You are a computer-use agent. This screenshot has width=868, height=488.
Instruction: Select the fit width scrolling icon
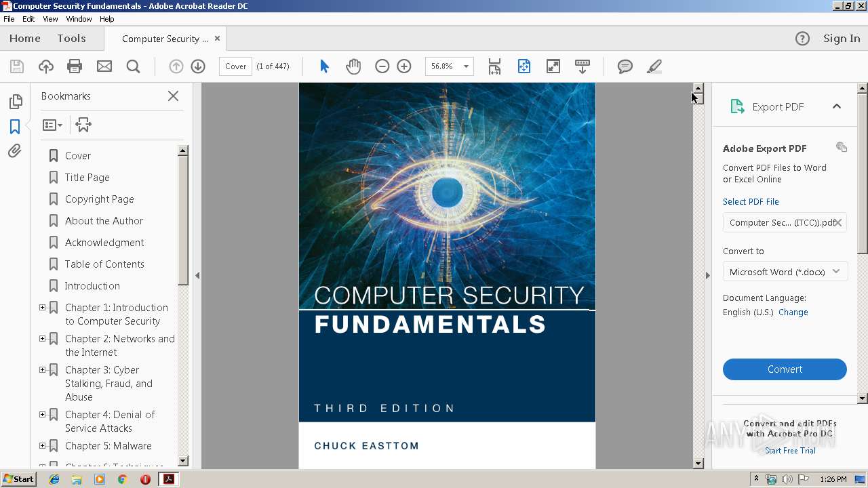click(494, 66)
